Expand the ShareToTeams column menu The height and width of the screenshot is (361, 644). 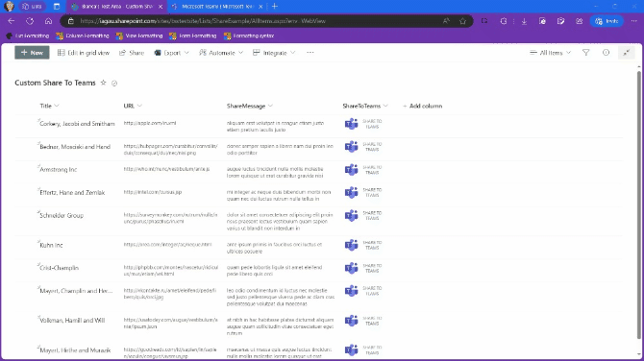tap(385, 106)
